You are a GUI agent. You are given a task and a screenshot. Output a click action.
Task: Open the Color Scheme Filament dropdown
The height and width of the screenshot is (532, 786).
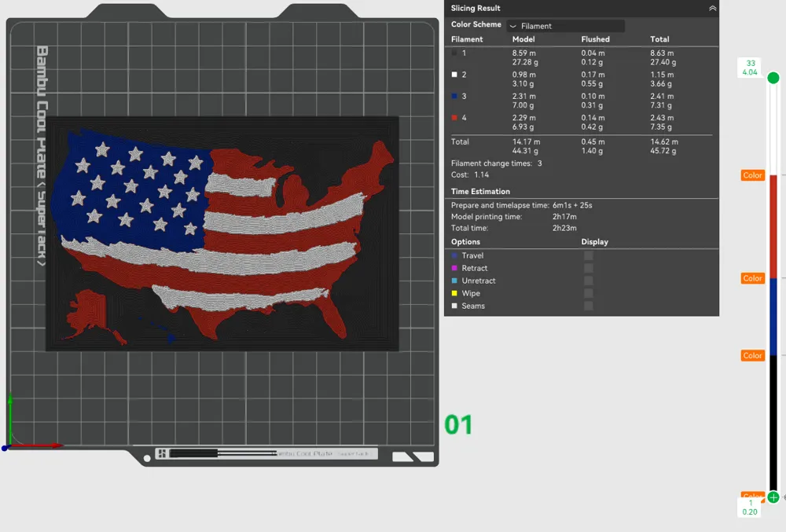pyautogui.click(x=565, y=24)
